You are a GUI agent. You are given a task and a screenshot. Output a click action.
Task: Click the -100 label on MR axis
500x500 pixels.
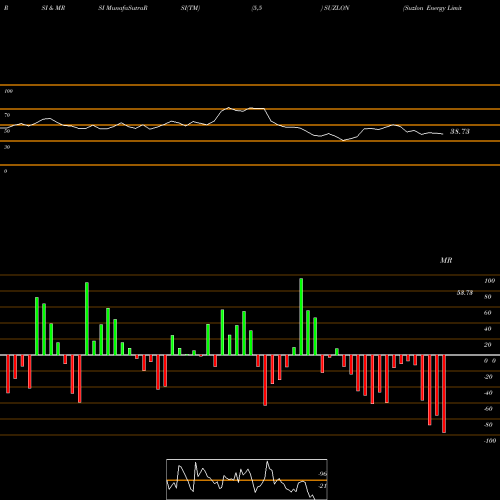tap(490, 441)
